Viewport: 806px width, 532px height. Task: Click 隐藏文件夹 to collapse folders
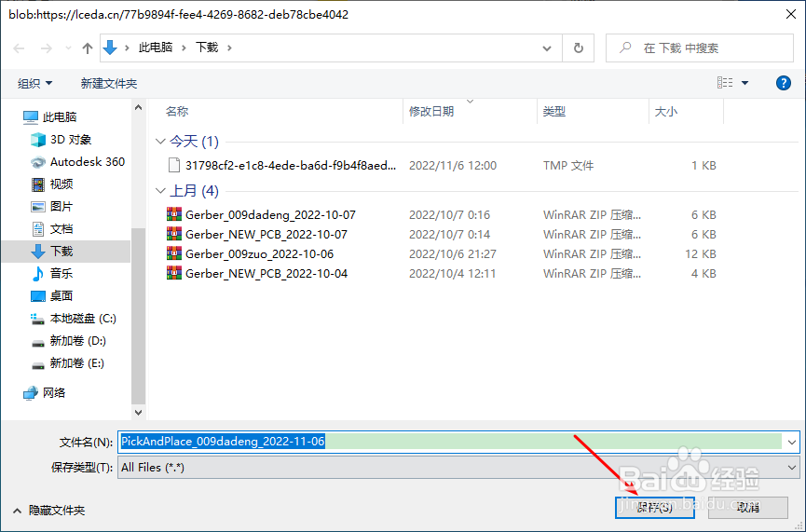click(48, 511)
